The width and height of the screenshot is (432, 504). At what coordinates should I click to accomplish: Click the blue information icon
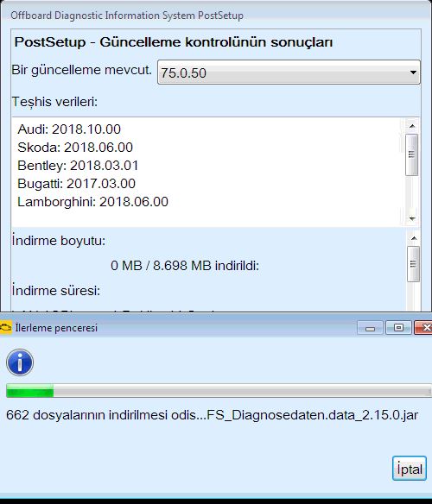tap(20, 362)
